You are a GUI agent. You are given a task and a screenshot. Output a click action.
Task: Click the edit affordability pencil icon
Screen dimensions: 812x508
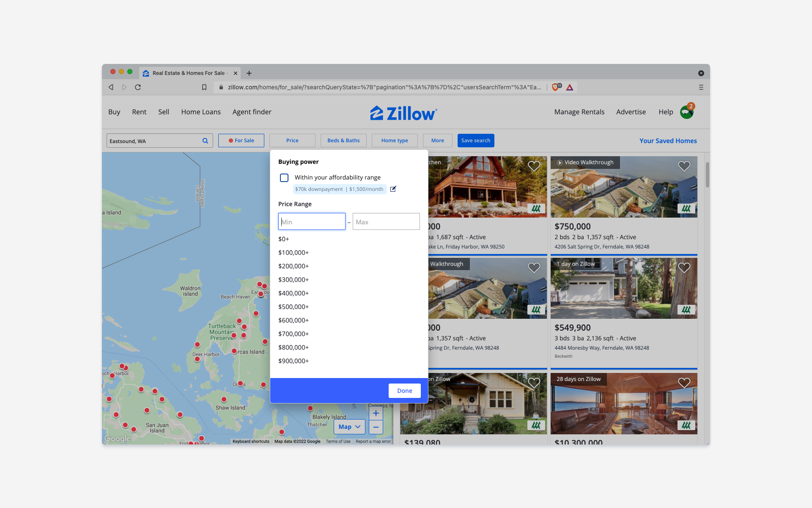(393, 189)
